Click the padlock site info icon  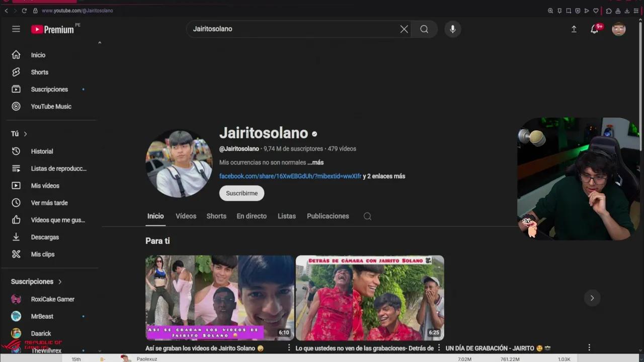coord(35,11)
